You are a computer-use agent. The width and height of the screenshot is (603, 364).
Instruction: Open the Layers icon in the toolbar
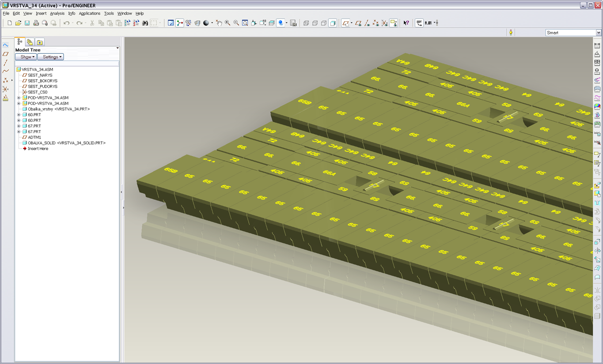pyautogui.click(x=272, y=23)
